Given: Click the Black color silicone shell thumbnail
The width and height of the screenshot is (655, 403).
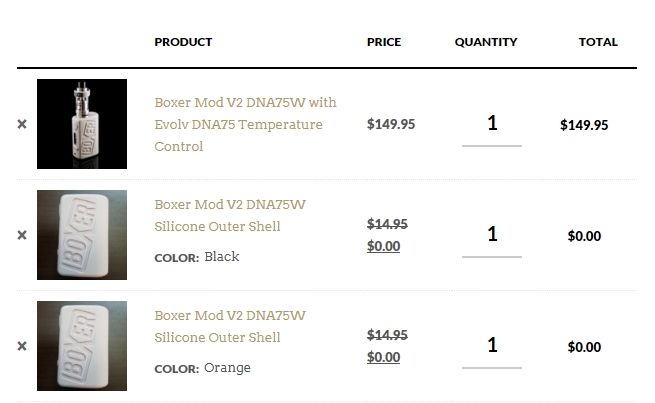Looking at the screenshot, I should 82,235.
